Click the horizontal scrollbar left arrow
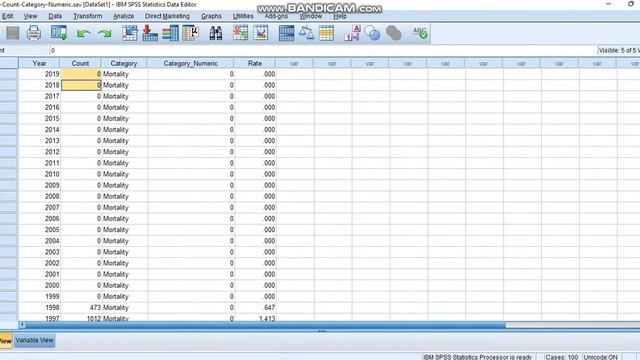The height and width of the screenshot is (360, 640). click(22, 325)
